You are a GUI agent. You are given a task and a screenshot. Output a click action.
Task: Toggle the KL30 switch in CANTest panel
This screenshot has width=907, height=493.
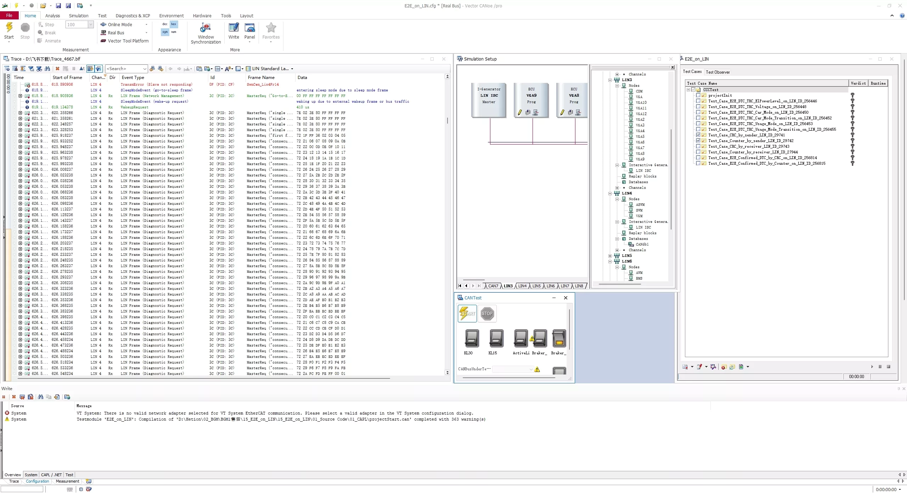[471, 338]
